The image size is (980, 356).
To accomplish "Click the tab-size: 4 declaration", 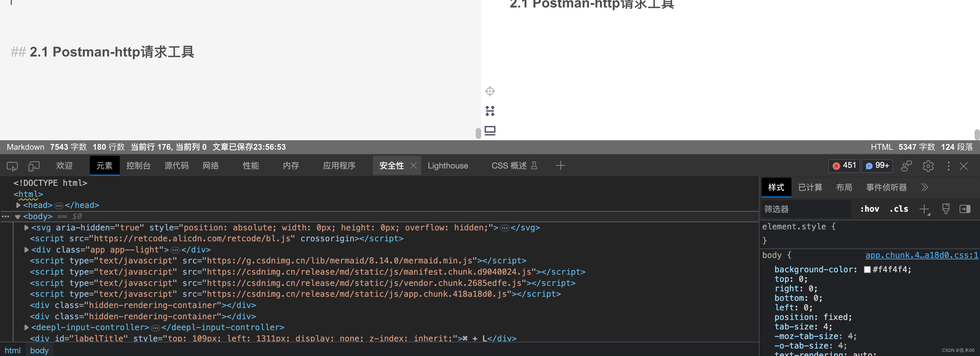I will pos(803,327).
